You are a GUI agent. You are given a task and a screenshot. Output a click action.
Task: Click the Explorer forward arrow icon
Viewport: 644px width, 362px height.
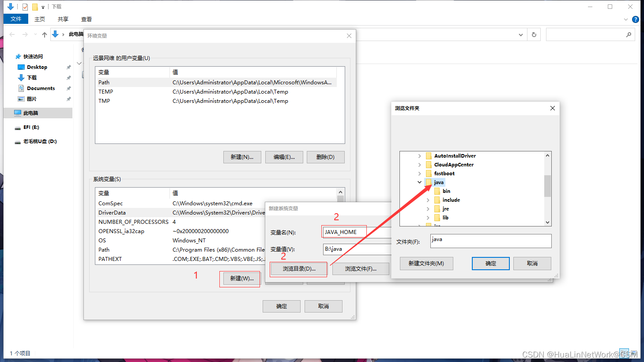pyautogui.click(x=25, y=34)
